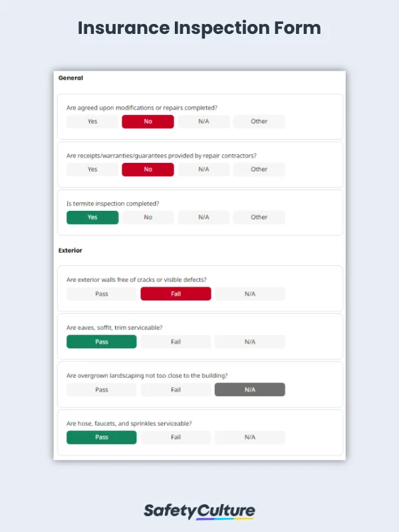Choose Other for the modifications or repairs question
The width and height of the screenshot is (399, 532).
point(259,121)
